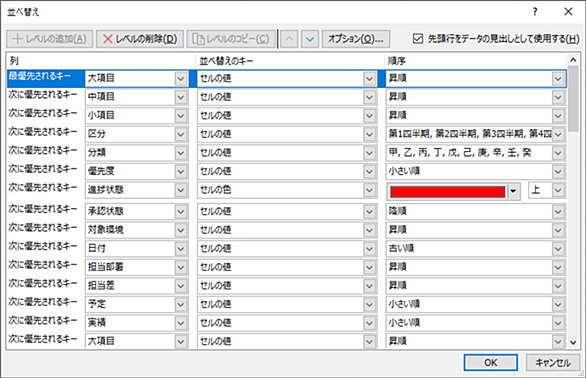
Task: Click the vertical scrollbar thumb of level list
Action: pyautogui.click(x=573, y=99)
